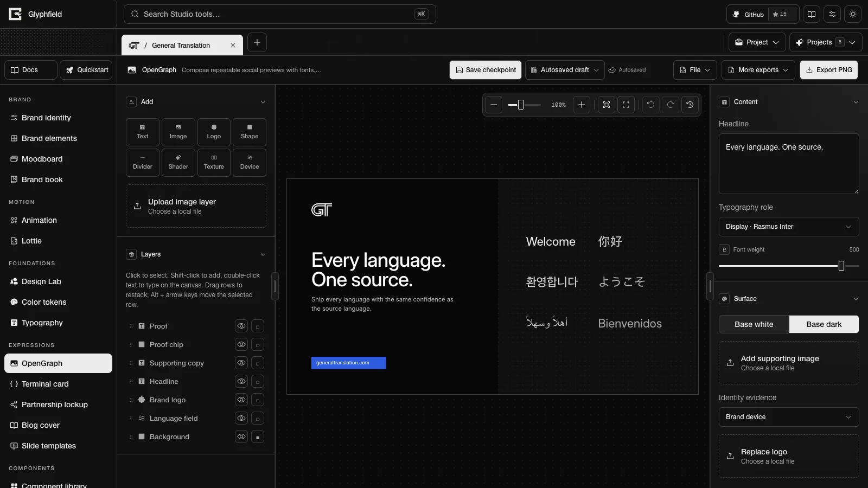Click the zoom level slider
This screenshot has height=488, width=868.
524,105
